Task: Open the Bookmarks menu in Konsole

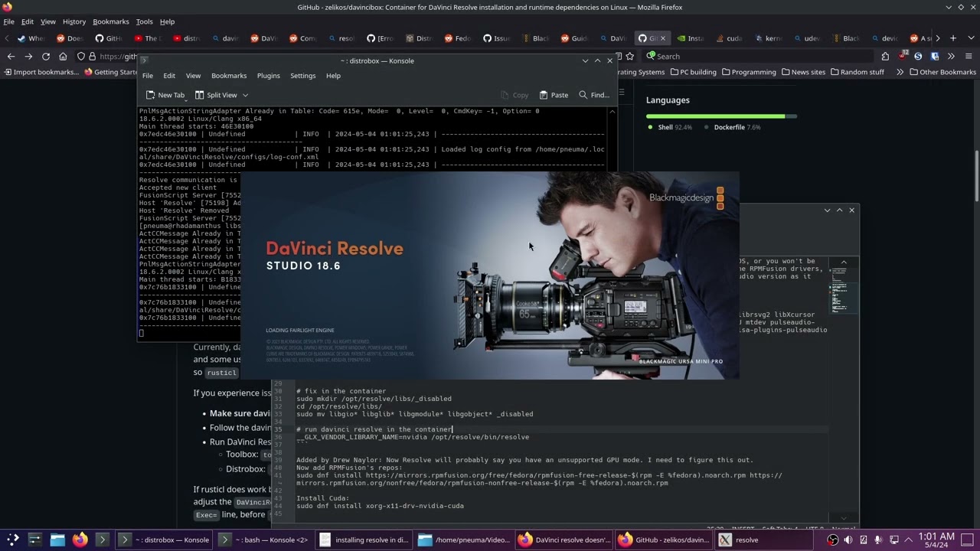Action: [228, 76]
